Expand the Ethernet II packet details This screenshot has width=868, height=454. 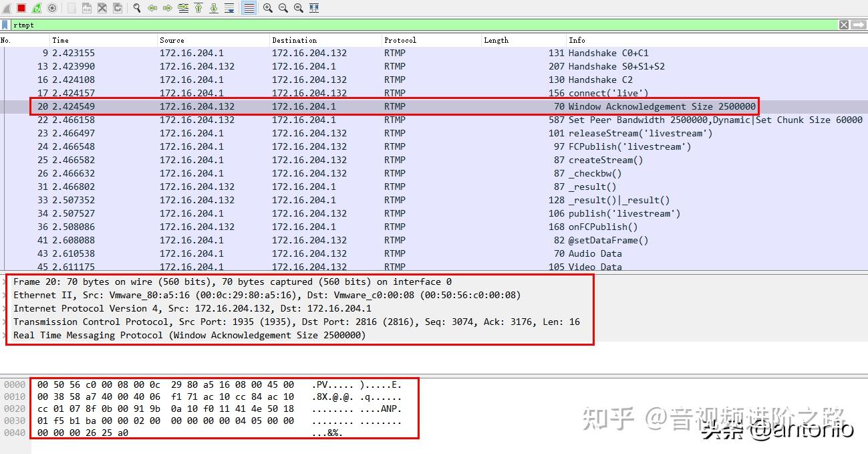coord(5,295)
